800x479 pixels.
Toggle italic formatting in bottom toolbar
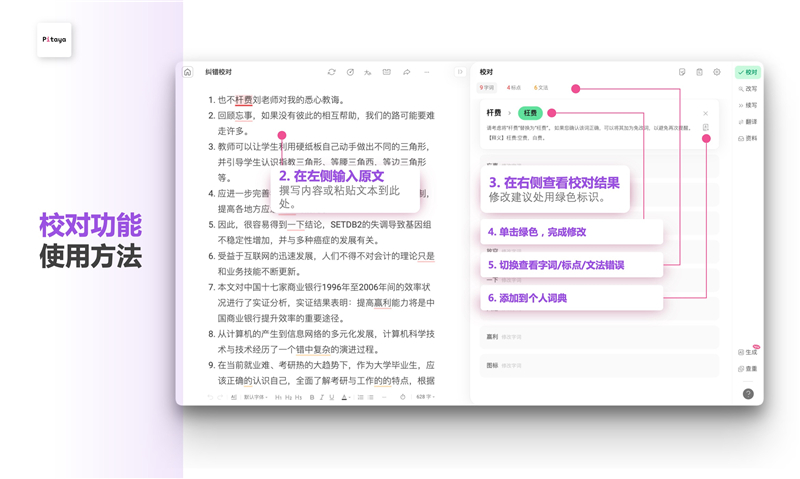[321, 397]
